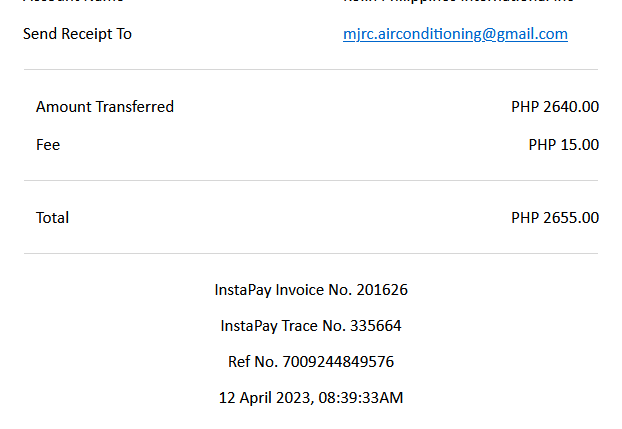Click the Send Receipt To label
The image size is (622, 429).
(x=77, y=34)
